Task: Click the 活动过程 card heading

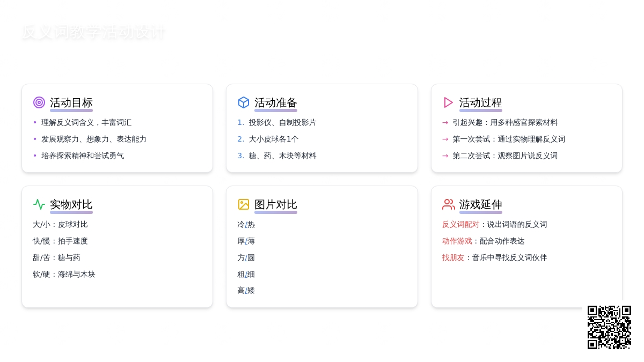Action: 480,102
